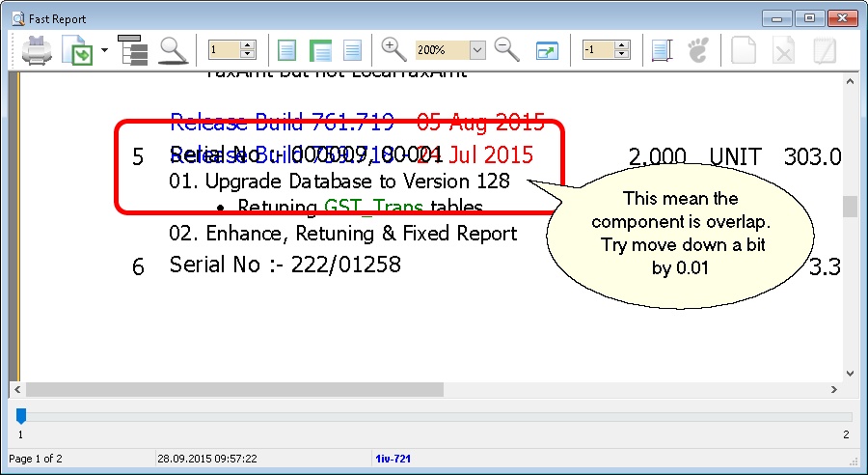
Task: Increase the page number spinner value
Action: tap(247, 44)
